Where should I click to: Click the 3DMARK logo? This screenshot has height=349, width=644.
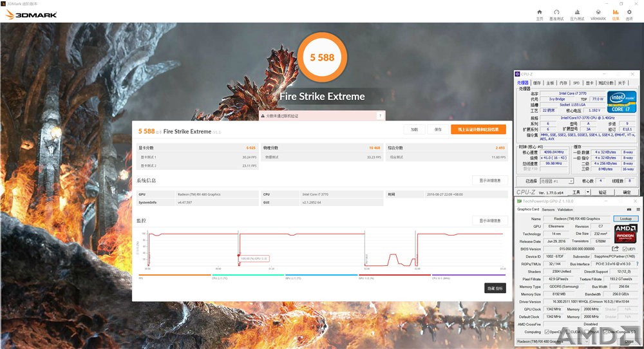[x=31, y=15]
